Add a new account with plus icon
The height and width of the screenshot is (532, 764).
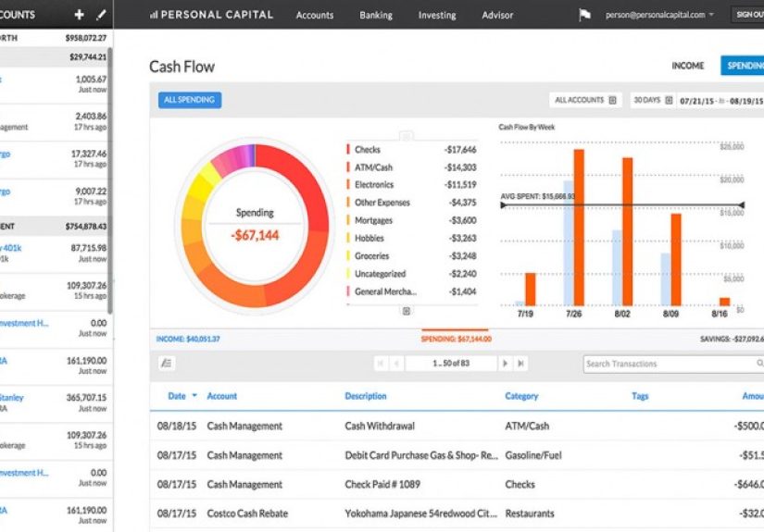pos(79,15)
